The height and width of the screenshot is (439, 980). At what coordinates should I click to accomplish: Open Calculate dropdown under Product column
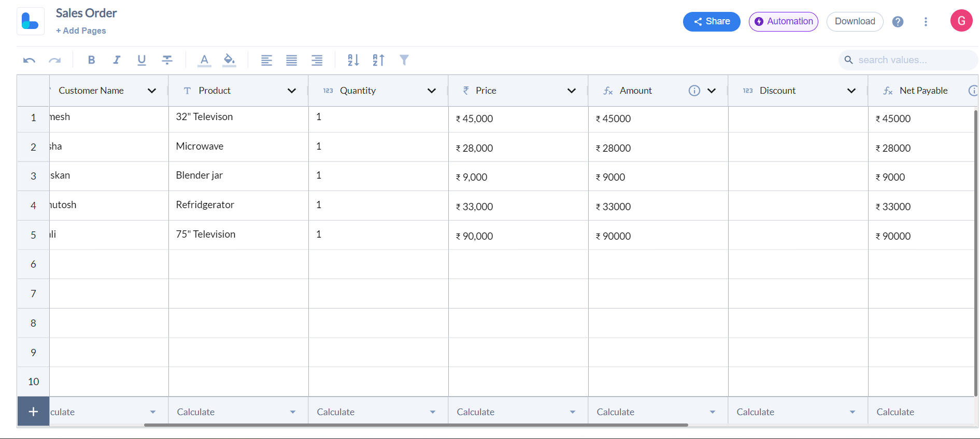coord(238,412)
